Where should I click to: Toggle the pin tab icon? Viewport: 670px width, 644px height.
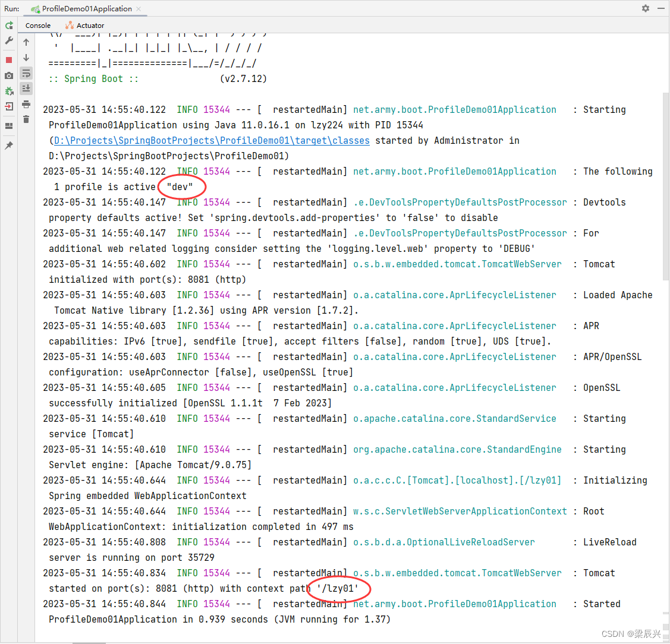[x=9, y=146]
